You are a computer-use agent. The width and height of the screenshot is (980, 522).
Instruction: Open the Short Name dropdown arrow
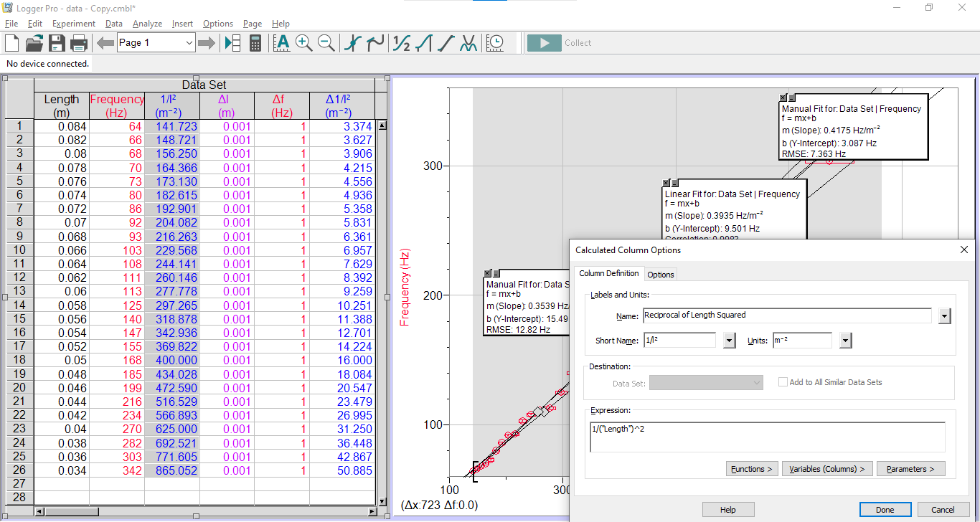coord(730,341)
